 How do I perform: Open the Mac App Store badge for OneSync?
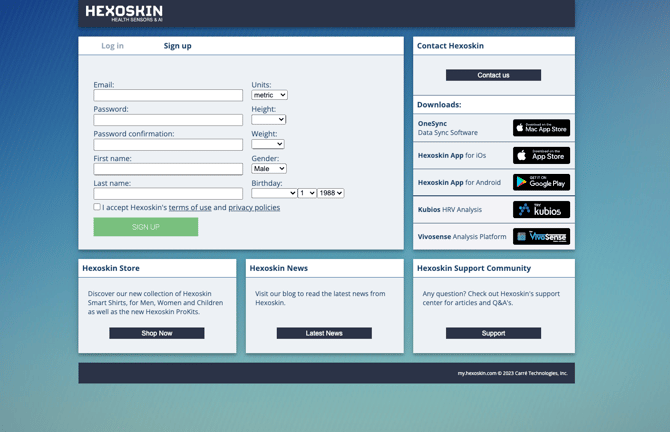(x=541, y=128)
